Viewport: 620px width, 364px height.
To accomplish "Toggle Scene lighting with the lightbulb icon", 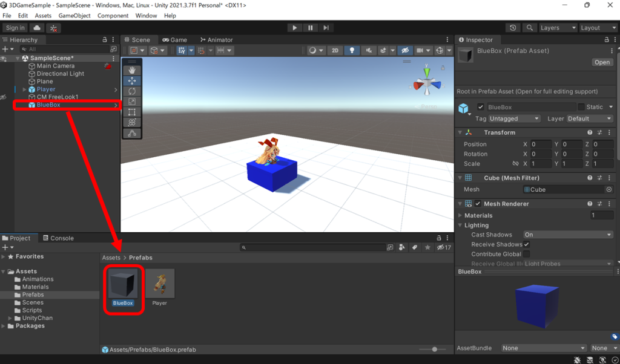I will 352,51.
